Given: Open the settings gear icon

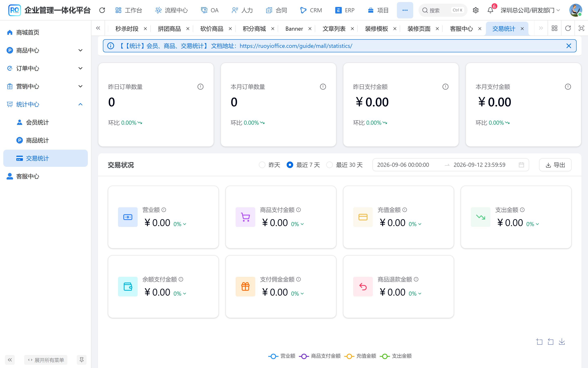Looking at the screenshot, I should [476, 10].
